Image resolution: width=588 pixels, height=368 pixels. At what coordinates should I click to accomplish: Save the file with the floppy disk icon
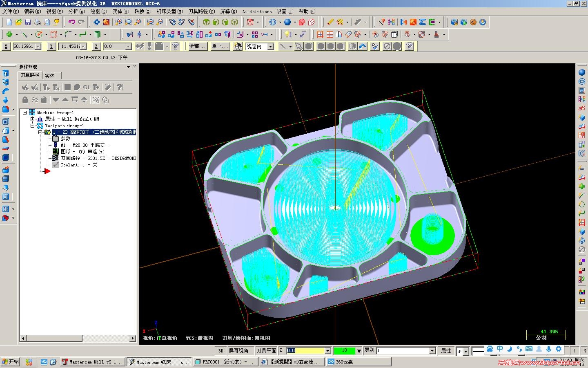28,22
